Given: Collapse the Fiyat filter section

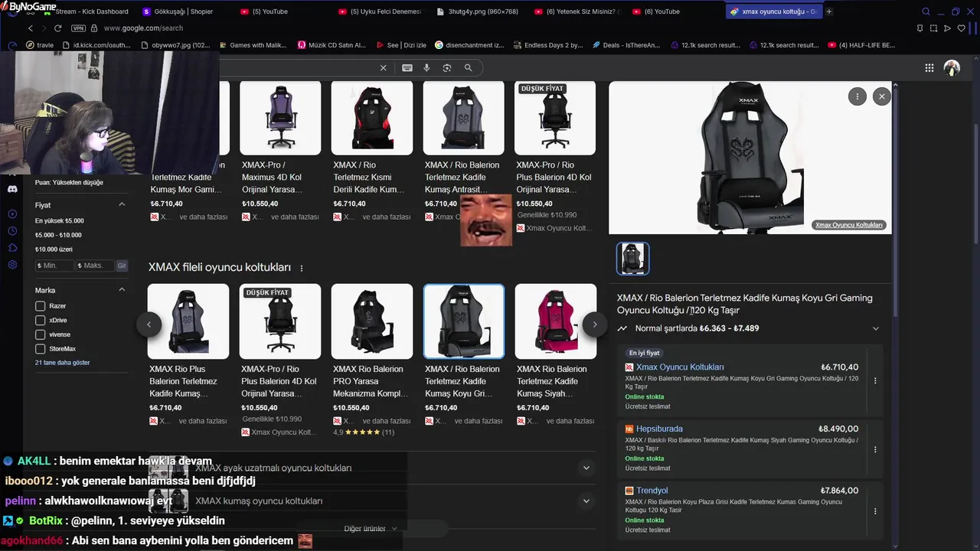Looking at the screenshot, I should pyautogui.click(x=122, y=205).
